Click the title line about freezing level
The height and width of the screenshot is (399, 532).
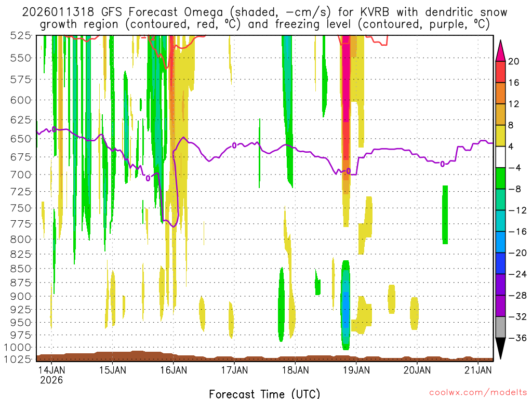[264, 24]
